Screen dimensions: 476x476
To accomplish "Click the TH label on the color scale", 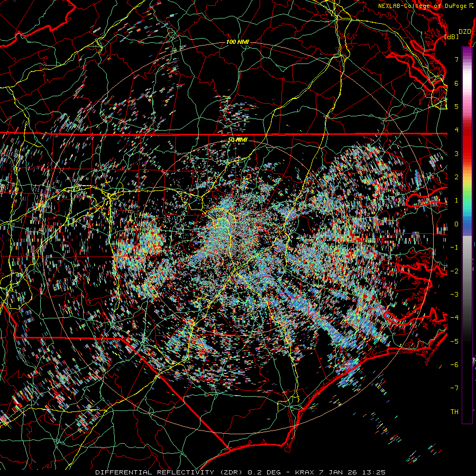I will tap(454, 411).
